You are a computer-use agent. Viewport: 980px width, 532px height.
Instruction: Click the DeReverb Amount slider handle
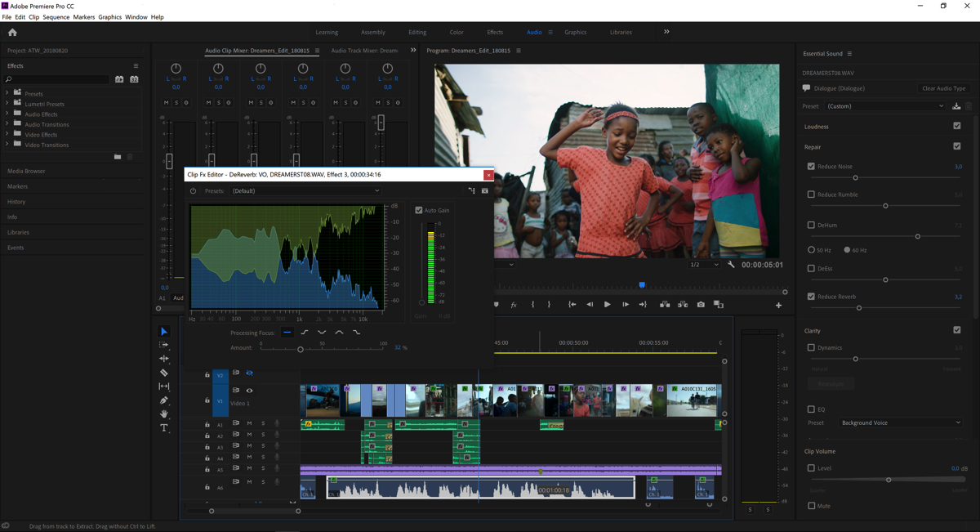tap(301, 350)
